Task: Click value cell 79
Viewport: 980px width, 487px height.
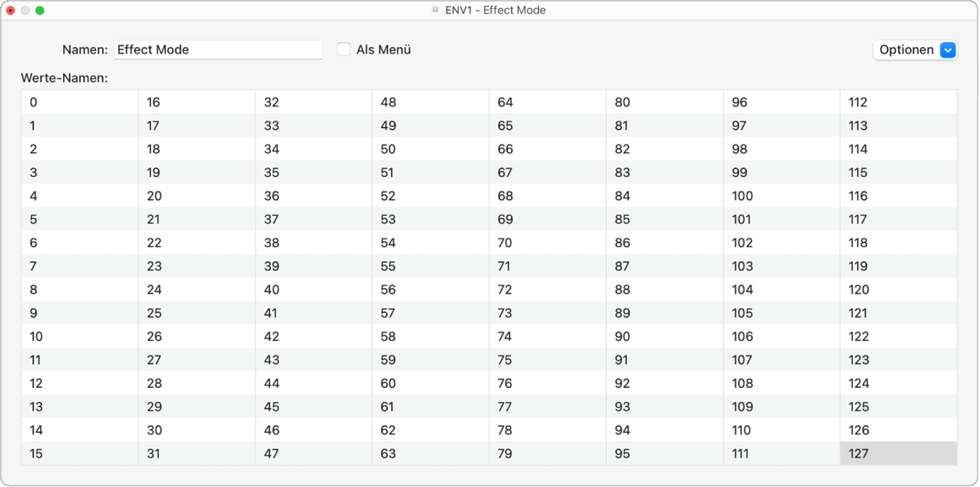Action: point(547,453)
